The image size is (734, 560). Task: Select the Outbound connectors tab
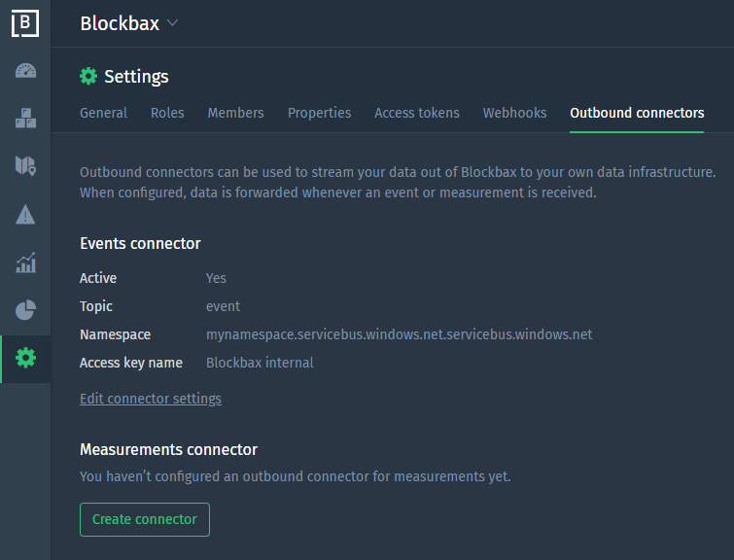[x=637, y=113]
